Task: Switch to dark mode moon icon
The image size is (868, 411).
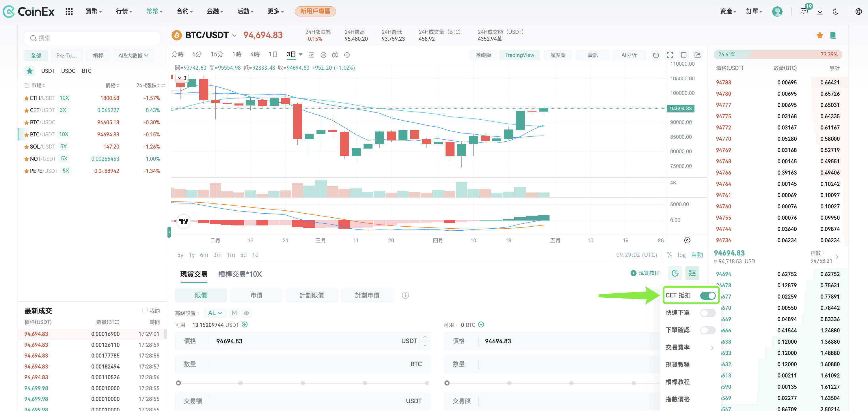Action: tap(836, 12)
